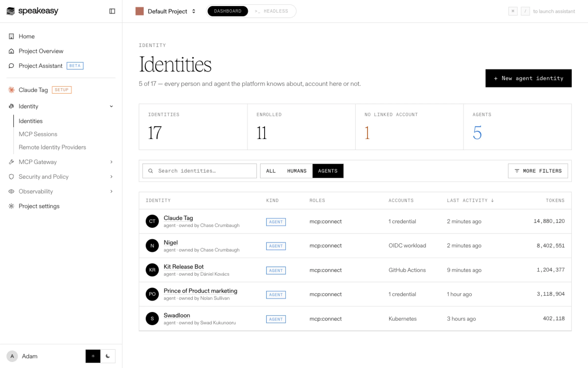Open the Nigel identity link
The height and width of the screenshot is (368, 588).
(171, 243)
